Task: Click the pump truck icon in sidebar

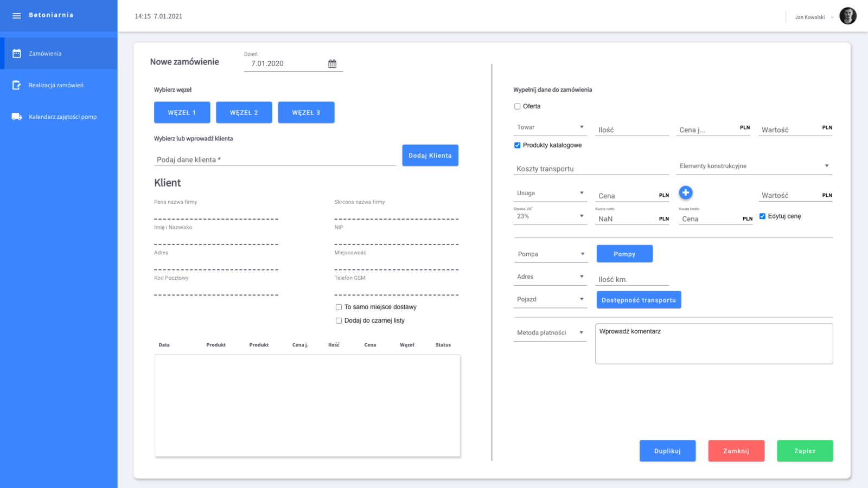Action: click(17, 117)
